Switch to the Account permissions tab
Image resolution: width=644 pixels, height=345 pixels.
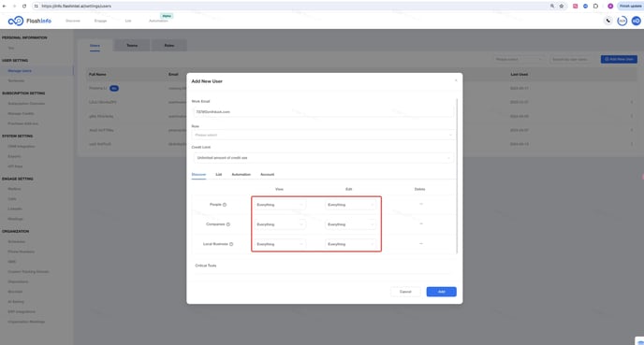tap(267, 174)
